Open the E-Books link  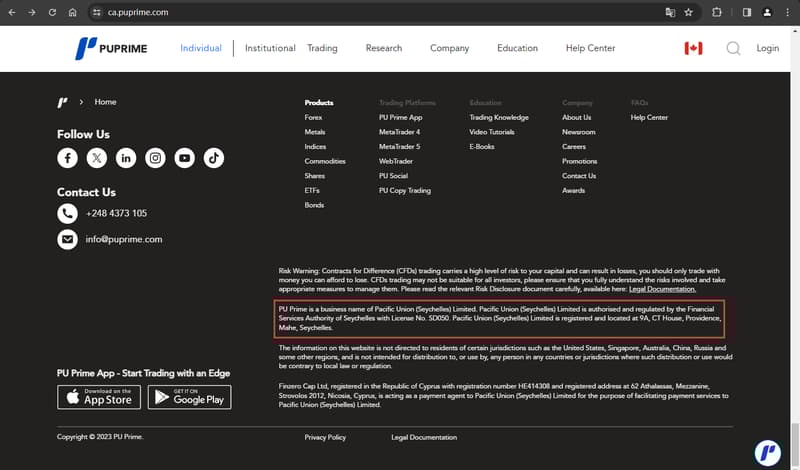[x=482, y=146]
